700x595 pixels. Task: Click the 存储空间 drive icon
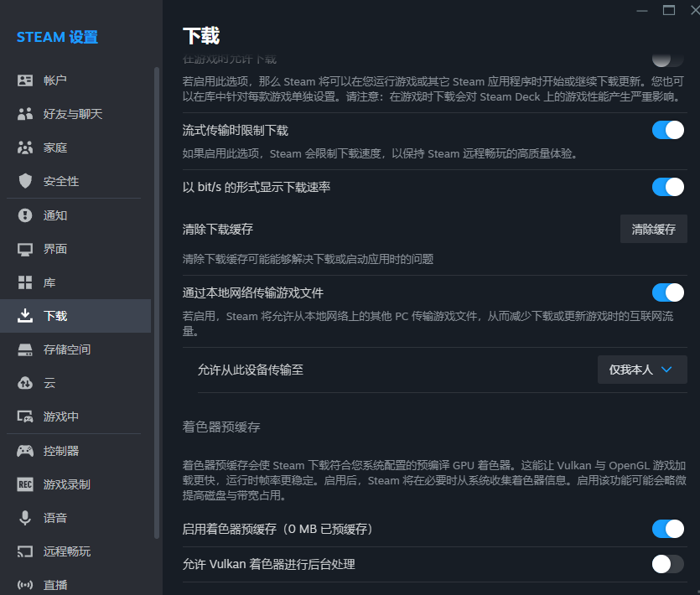tap(25, 349)
